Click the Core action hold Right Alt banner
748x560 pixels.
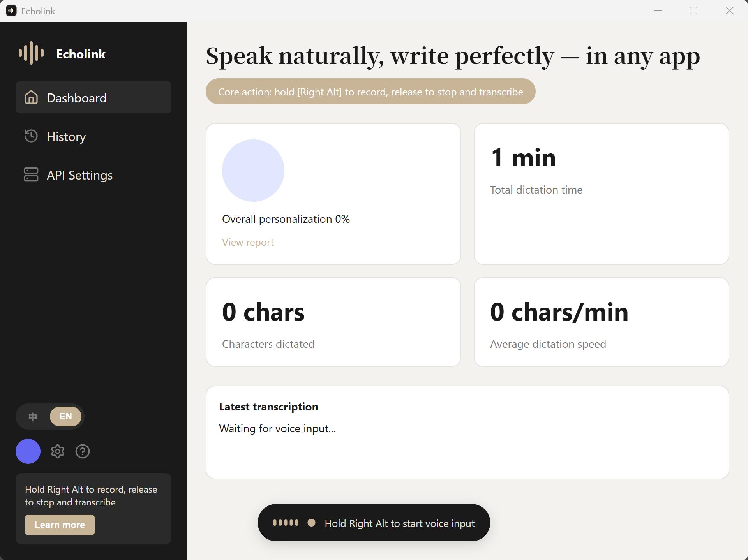(x=370, y=92)
